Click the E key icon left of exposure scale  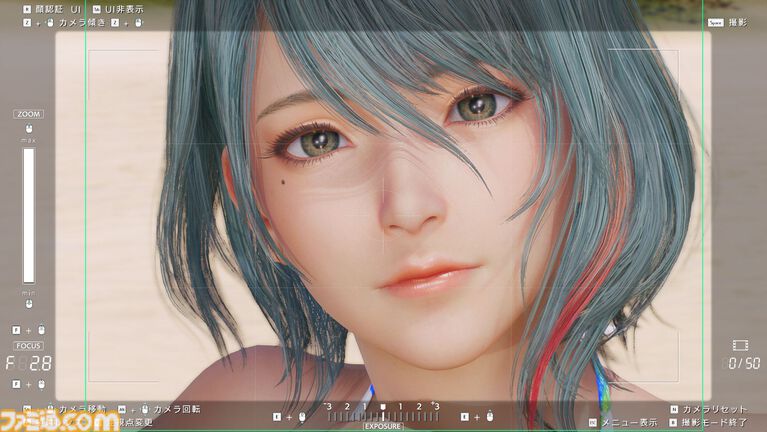(277, 417)
